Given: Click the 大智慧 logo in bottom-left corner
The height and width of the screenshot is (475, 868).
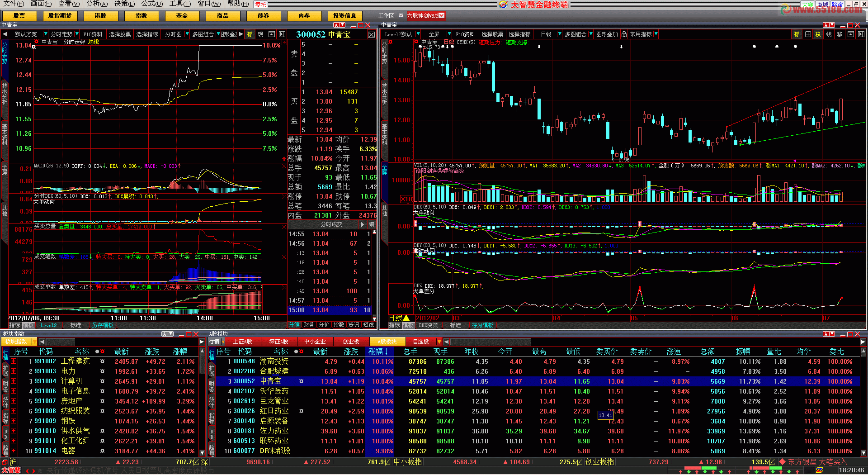Looking at the screenshot, I should click(x=11, y=470).
